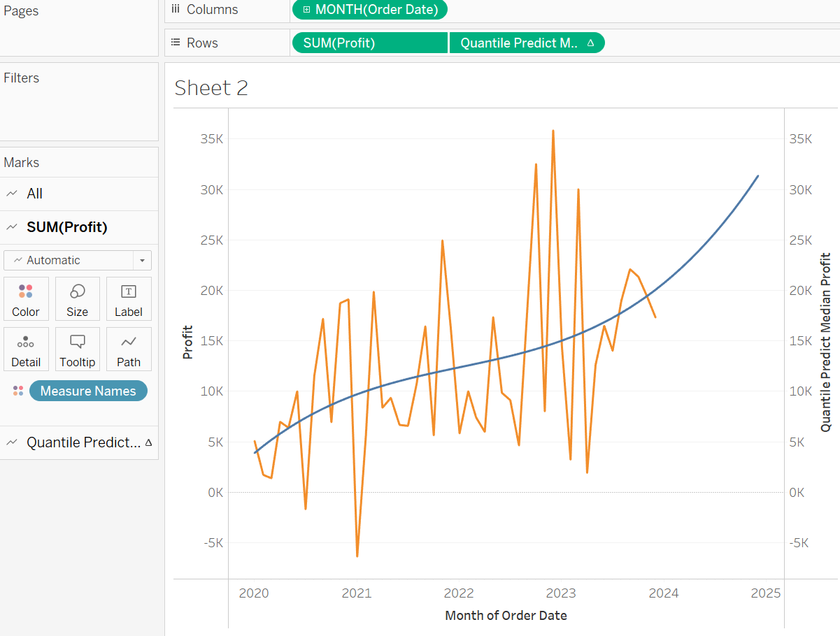840x636 pixels.
Task: Click the Color button in Marks card
Action: 26,298
